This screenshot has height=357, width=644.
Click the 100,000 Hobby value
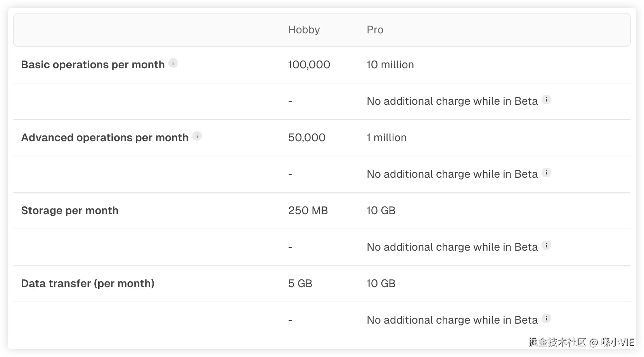309,64
